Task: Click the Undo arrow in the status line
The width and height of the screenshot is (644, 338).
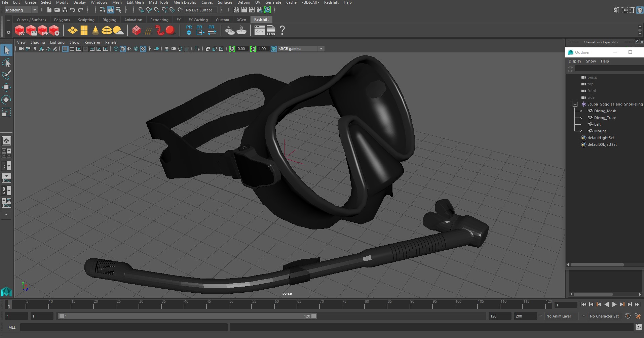Action: [x=73, y=10]
